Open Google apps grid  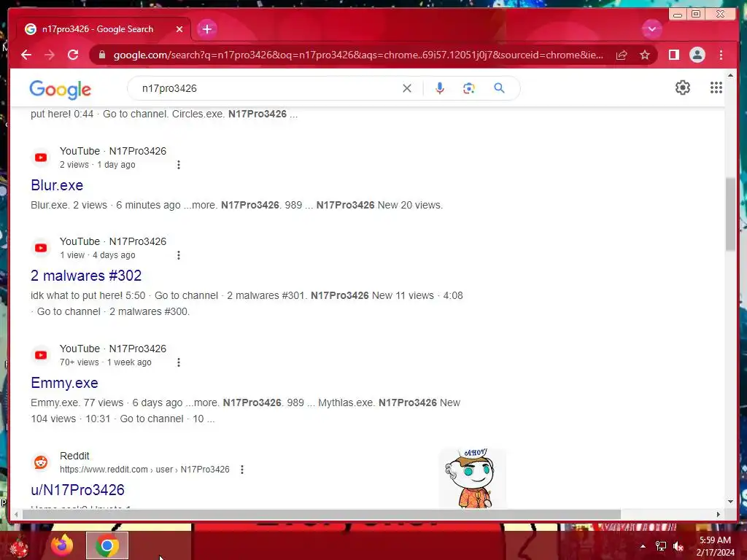(x=716, y=87)
